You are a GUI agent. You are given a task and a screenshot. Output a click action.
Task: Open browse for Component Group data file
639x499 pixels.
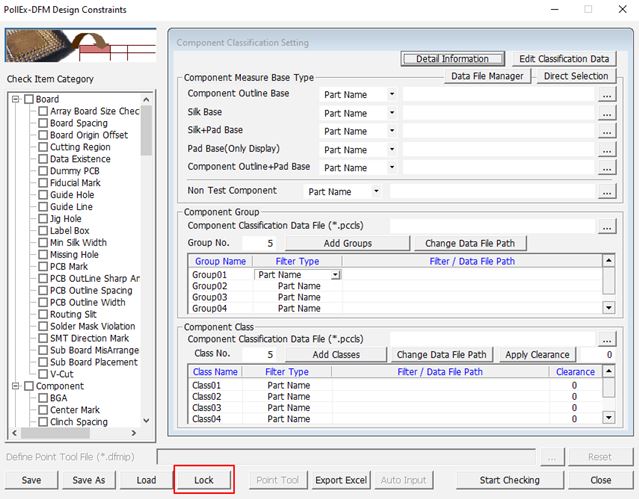click(606, 227)
